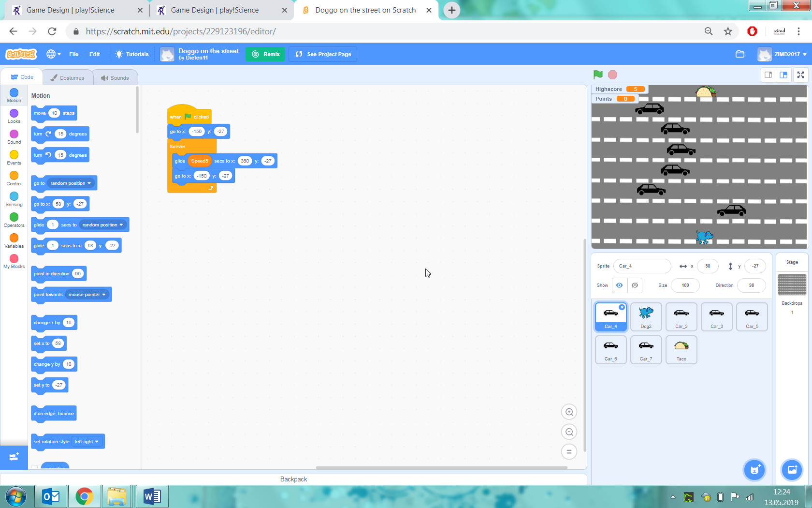812x508 pixels.
Task: Click the Choose a Backdrop button
Action: click(x=792, y=469)
